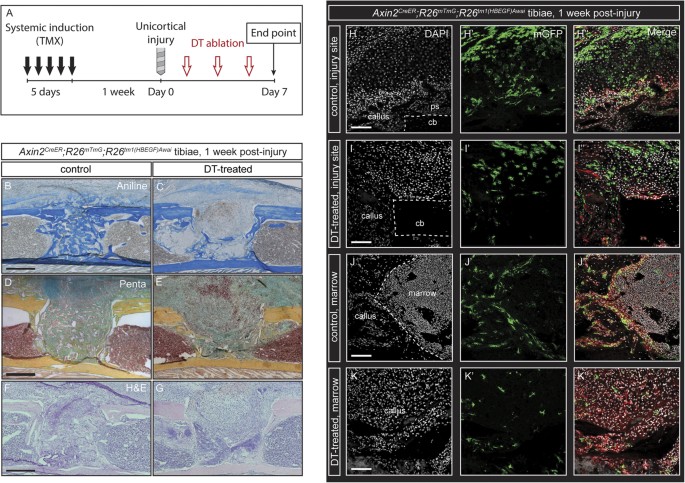Select the 'Systemic induction' text
The height and width of the screenshot is (483, 685).
click(x=49, y=28)
